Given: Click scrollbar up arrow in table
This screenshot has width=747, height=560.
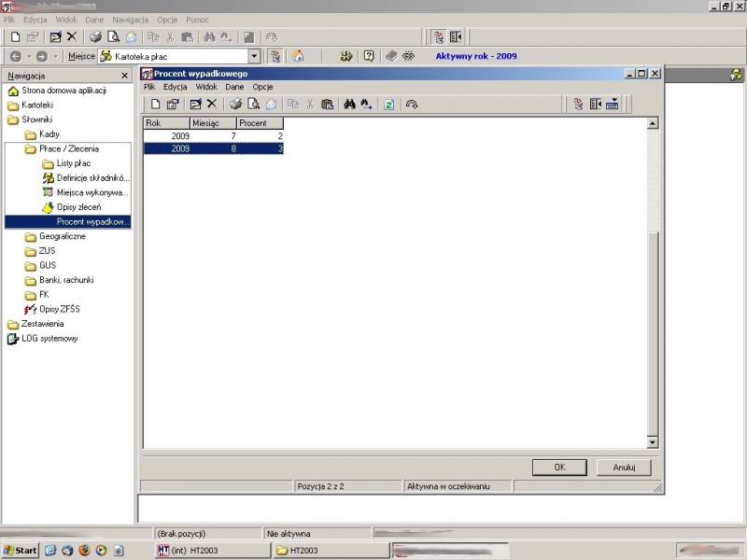Looking at the screenshot, I should tap(653, 123).
